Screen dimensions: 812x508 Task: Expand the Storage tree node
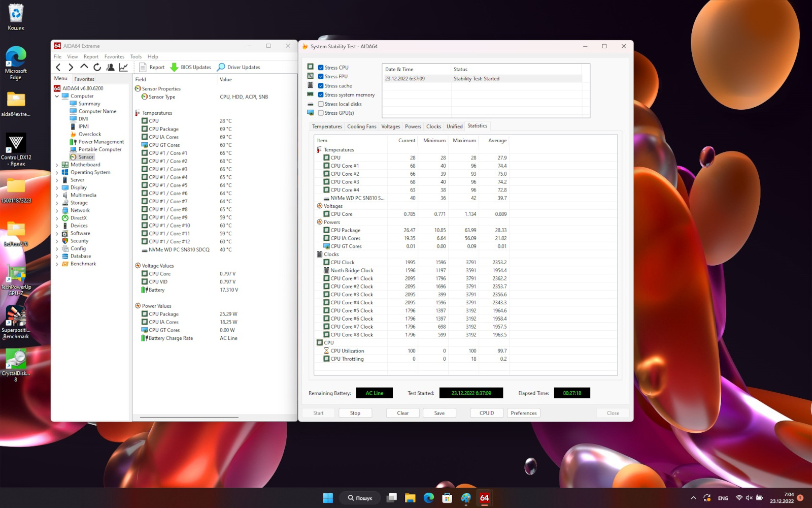pyautogui.click(x=57, y=203)
